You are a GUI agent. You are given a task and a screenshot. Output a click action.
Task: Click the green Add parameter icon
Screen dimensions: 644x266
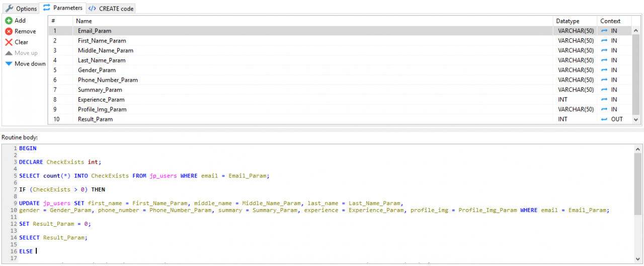coord(9,21)
